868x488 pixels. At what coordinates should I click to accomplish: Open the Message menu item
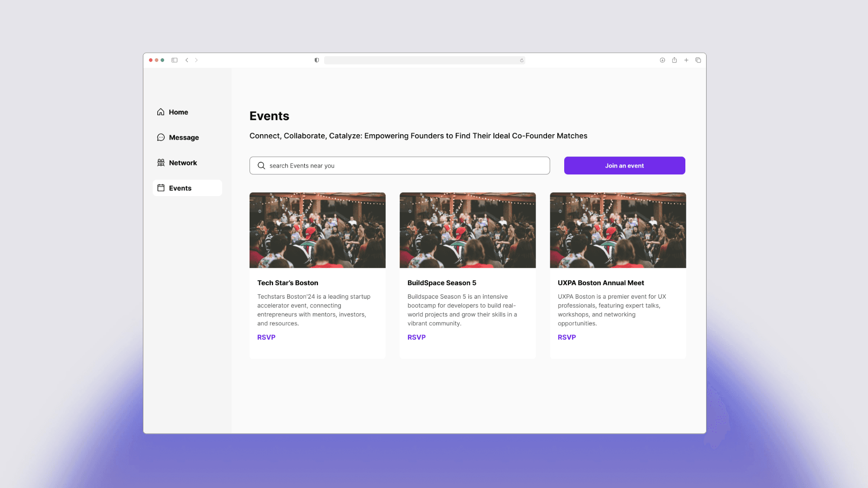187,137
